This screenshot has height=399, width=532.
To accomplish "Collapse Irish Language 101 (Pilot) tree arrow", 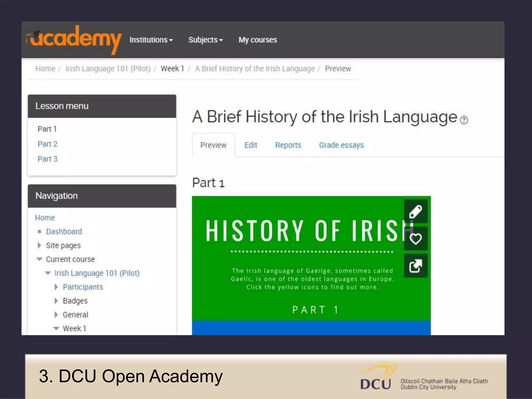I will pos(48,273).
